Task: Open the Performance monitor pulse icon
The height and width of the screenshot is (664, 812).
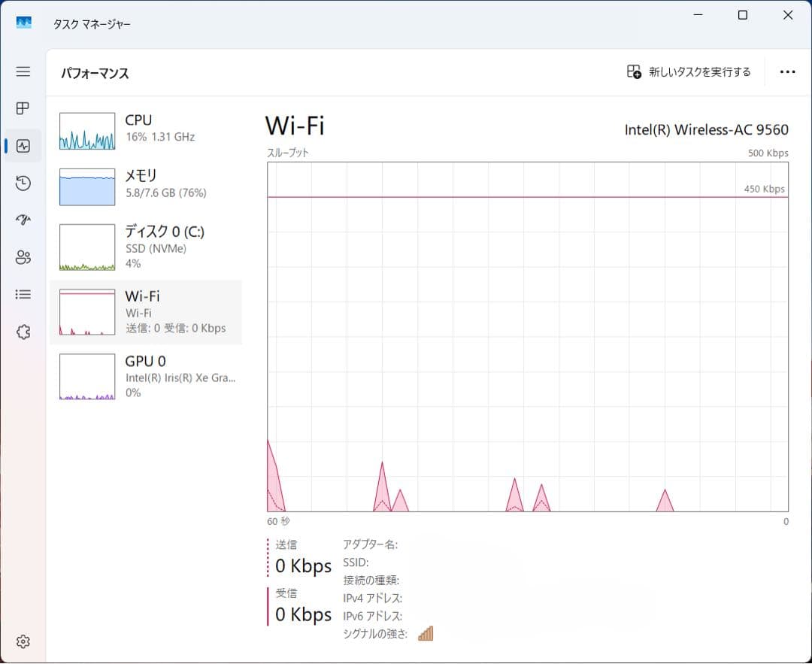Action: coord(23,145)
